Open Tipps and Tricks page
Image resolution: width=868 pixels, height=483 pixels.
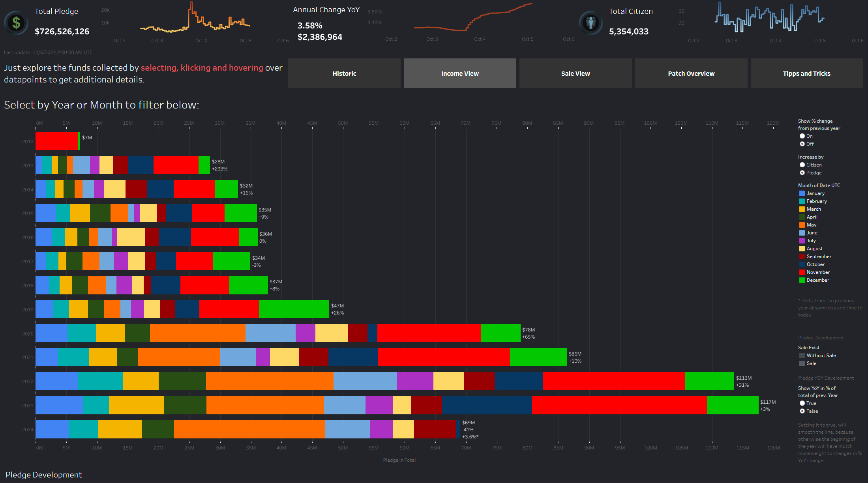click(x=806, y=73)
